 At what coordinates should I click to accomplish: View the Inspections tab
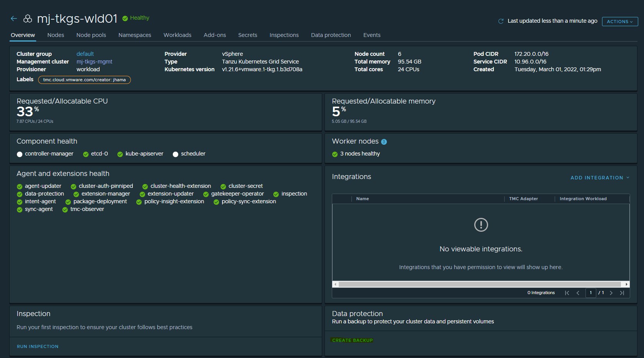284,35
